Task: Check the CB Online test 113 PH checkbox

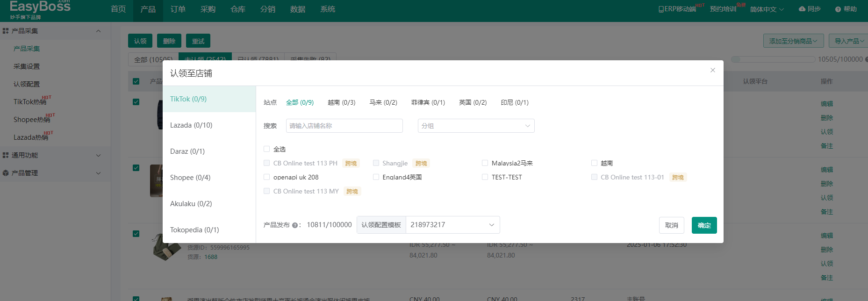Action: 266,163
